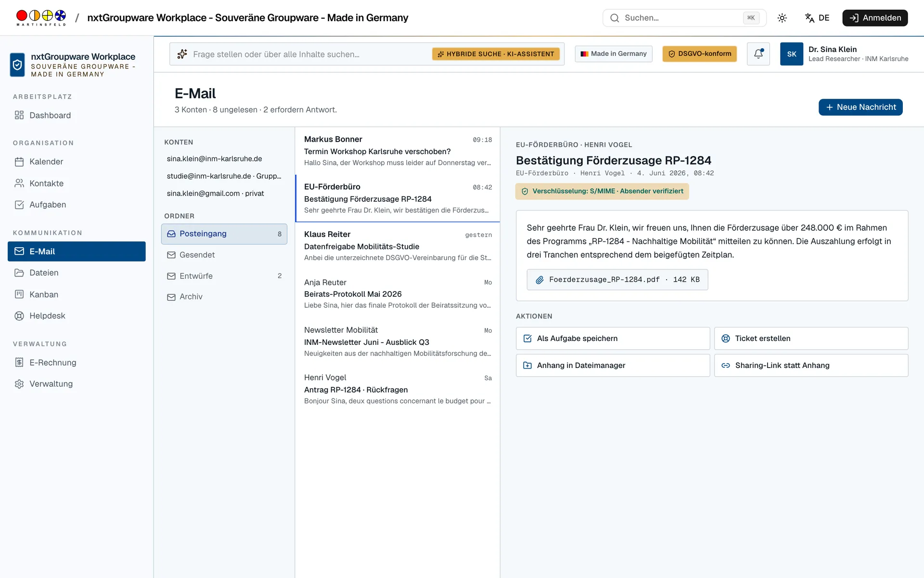The height and width of the screenshot is (578, 924).
Task: Click the Anmelden login button
Action: click(x=875, y=18)
